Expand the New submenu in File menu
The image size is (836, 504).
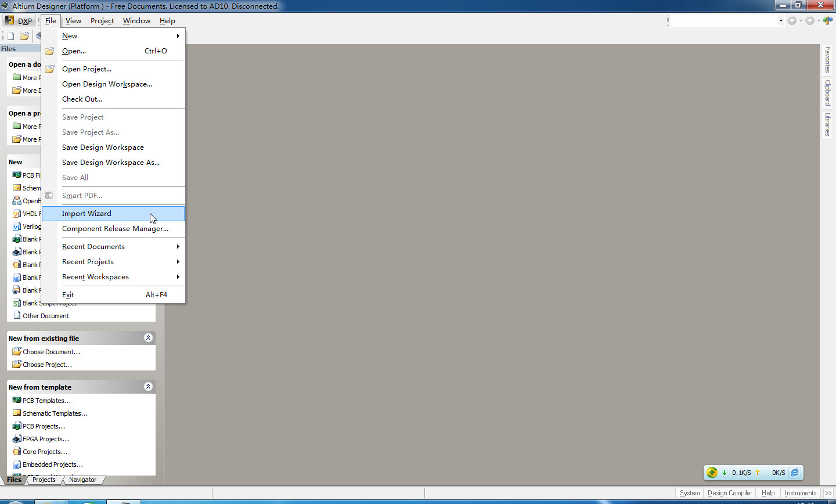pyautogui.click(x=113, y=36)
